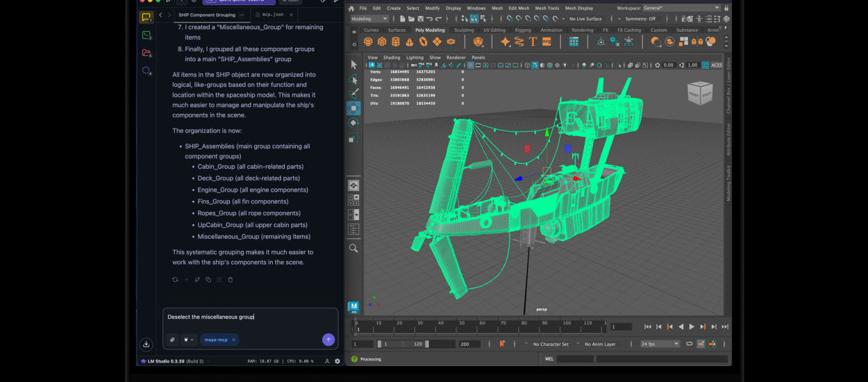868x382 pixels.
Task: Open the LM Studio chat sidebar icon
Action: [146, 17]
